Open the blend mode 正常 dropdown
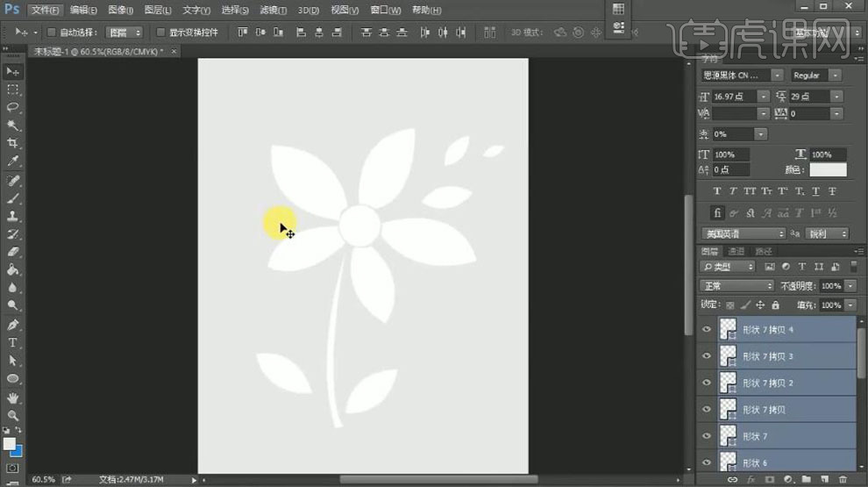Image resolution: width=868 pixels, height=487 pixels. point(736,286)
